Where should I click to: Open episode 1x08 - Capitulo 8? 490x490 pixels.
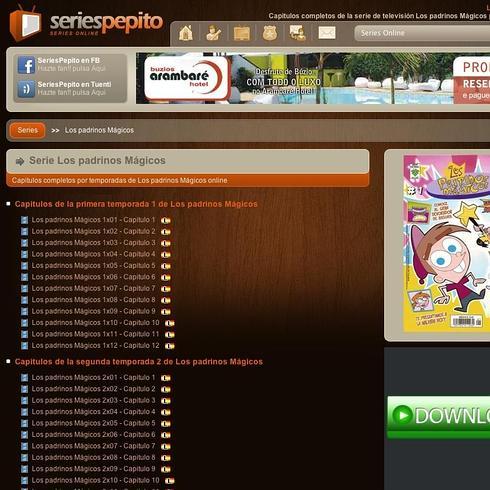coord(93,300)
